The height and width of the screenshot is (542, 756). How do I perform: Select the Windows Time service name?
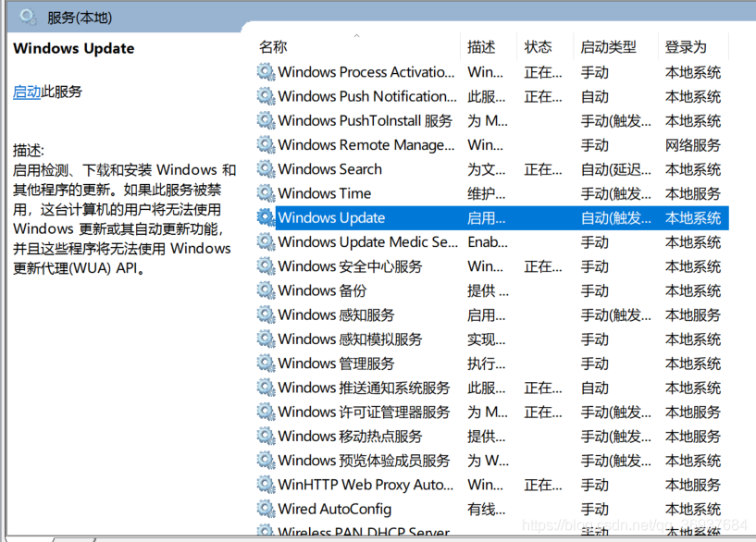click(325, 193)
